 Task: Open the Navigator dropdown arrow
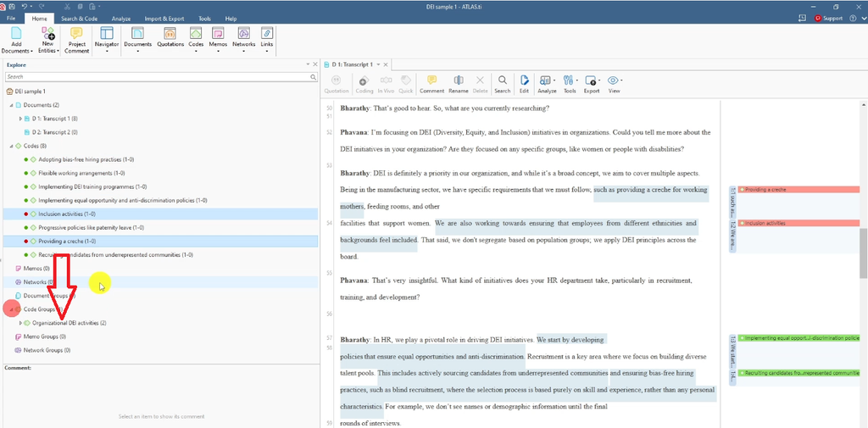[107, 52]
